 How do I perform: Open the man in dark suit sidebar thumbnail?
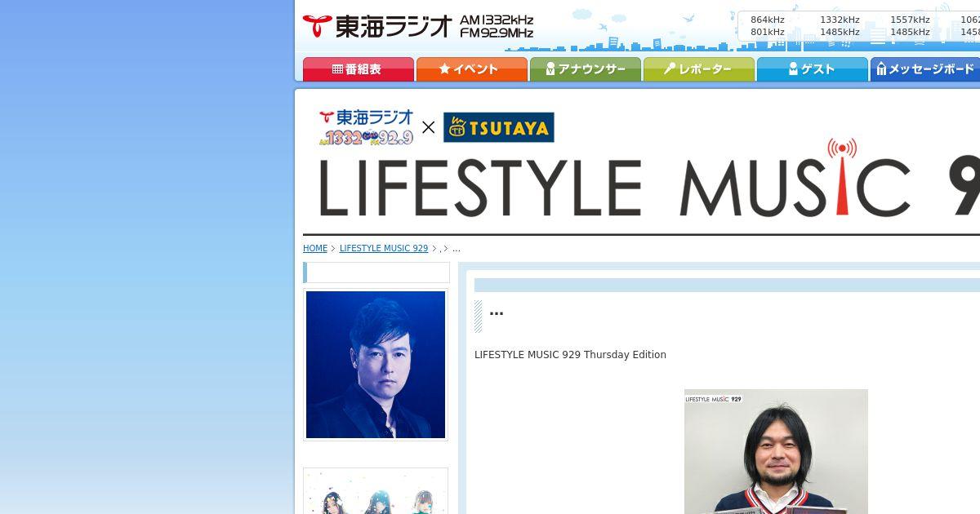click(x=376, y=365)
